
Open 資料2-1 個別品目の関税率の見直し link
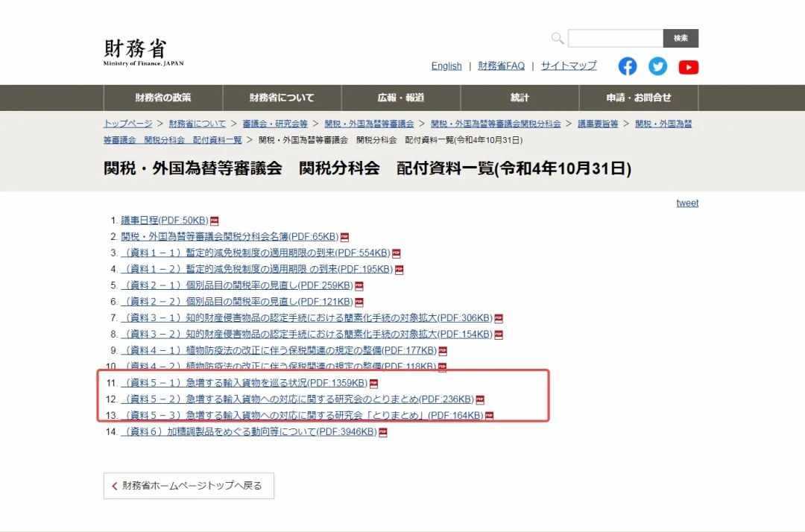click(237, 285)
